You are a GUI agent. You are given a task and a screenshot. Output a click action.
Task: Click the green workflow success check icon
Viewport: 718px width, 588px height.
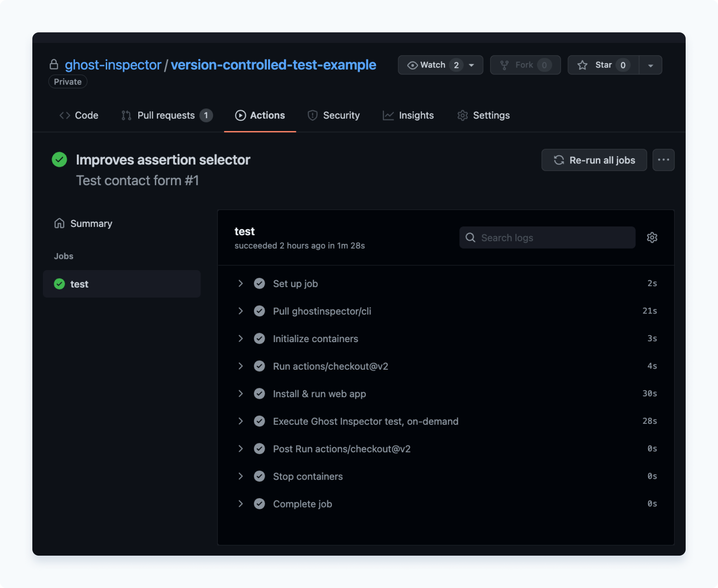59,159
